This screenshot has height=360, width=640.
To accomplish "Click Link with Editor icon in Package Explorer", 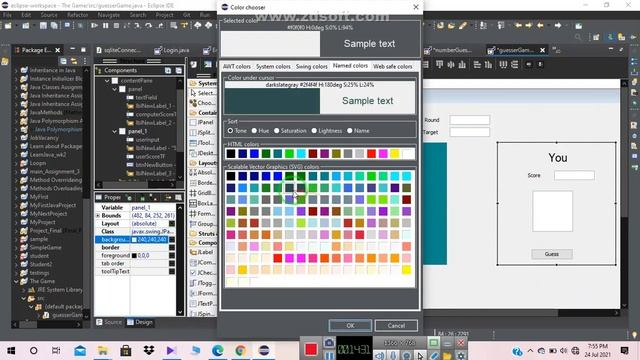I will (x=74, y=61).
